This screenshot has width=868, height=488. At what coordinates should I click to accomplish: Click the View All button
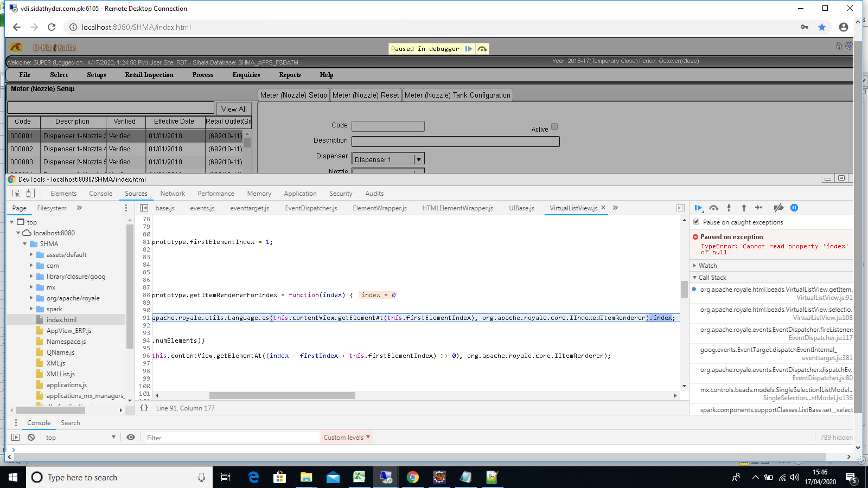coord(233,108)
